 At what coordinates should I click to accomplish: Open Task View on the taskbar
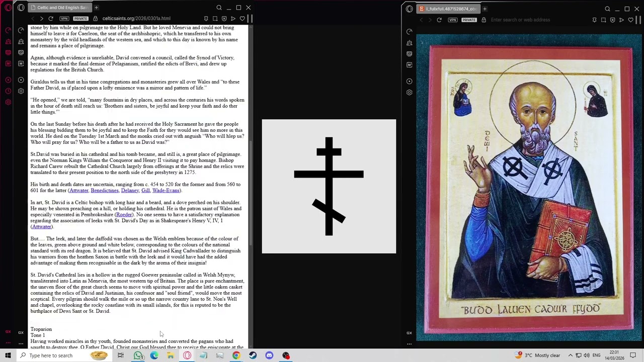(120, 355)
